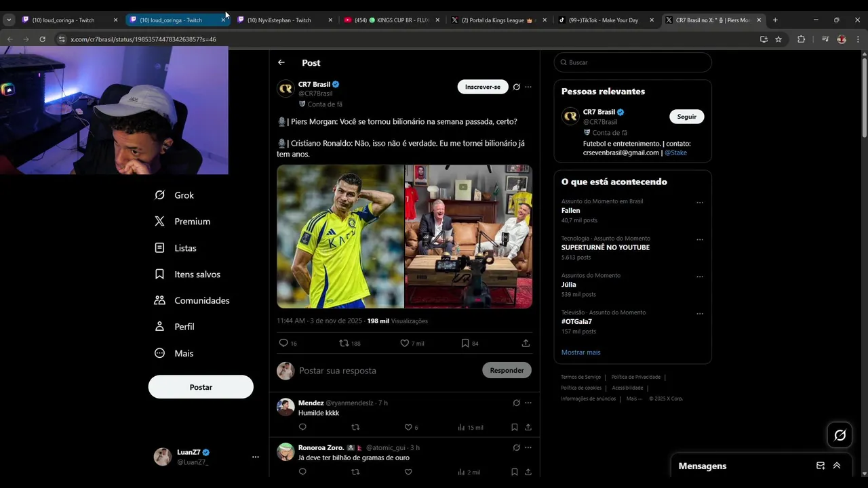Reload the browser page

(42, 39)
